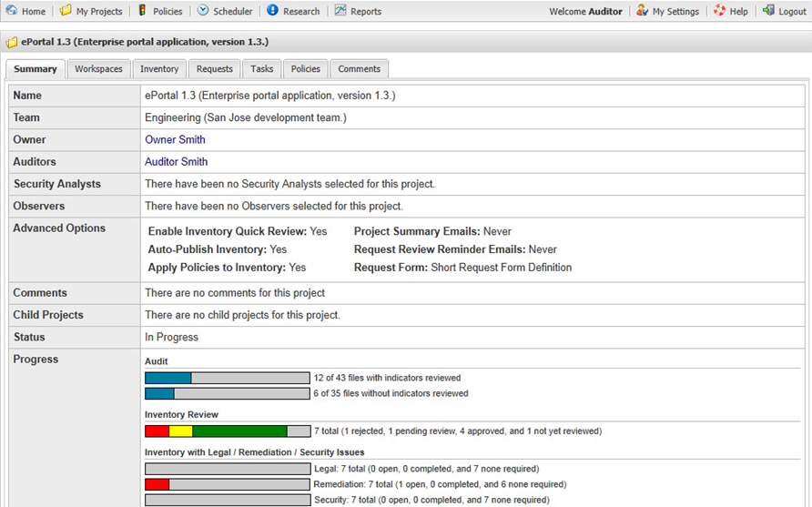The image size is (812, 507).
Task: Switch to the Workspaces tab
Action: pos(98,69)
